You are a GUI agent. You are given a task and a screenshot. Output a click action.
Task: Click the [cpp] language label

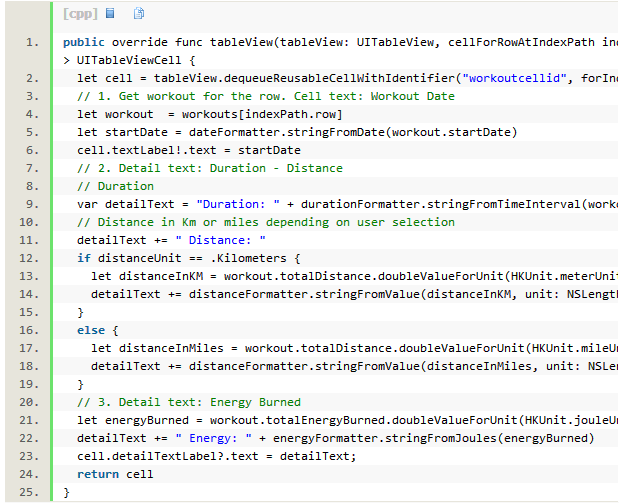click(80, 14)
